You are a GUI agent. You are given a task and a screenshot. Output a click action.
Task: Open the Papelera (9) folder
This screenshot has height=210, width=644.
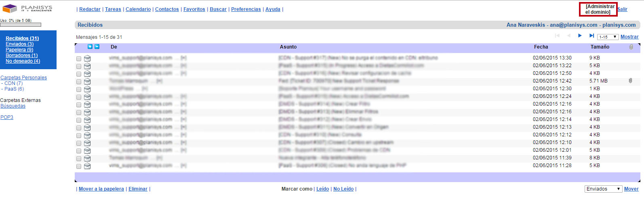[19, 50]
